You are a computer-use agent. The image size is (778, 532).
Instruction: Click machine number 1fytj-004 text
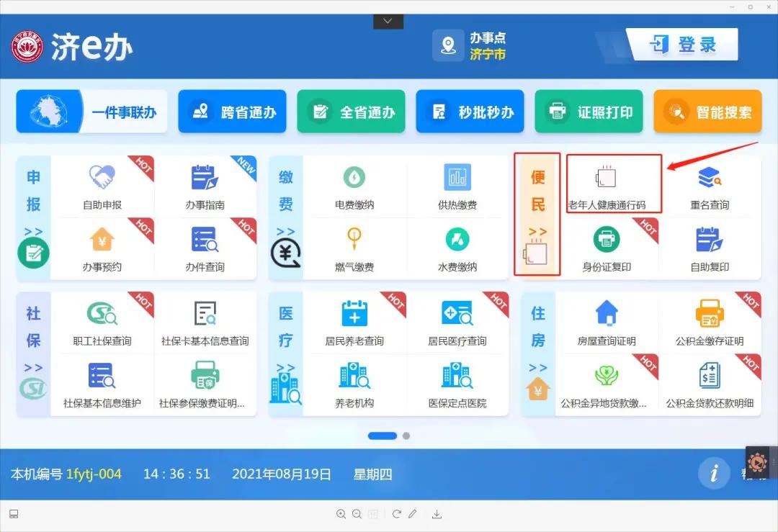click(94, 474)
